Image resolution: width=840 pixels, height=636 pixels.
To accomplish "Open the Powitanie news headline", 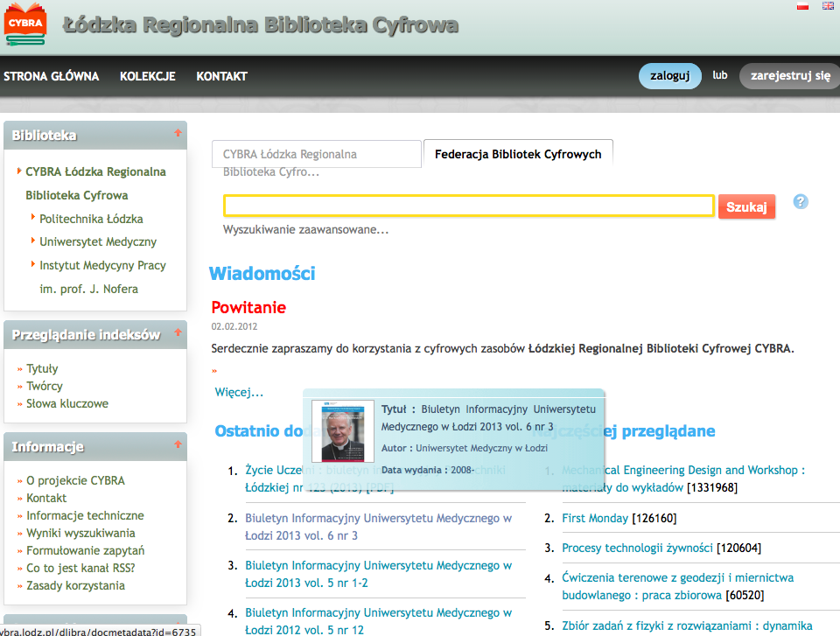I will pyautogui.click(x=248, y=308).
